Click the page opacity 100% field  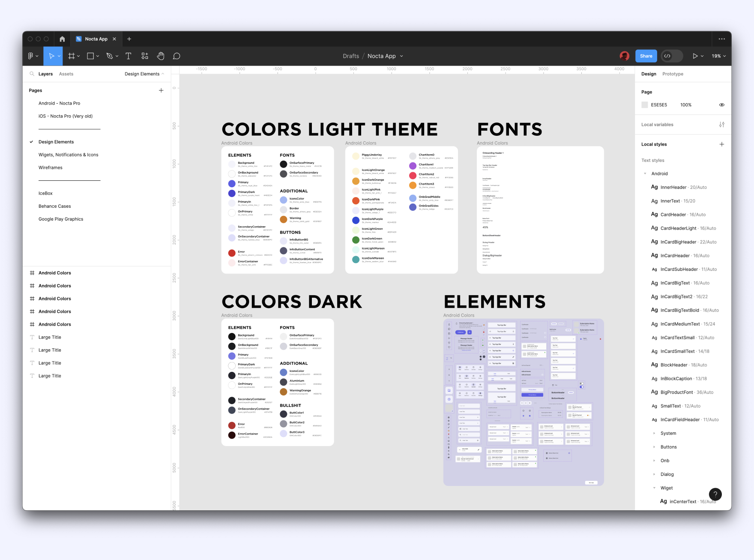686,105
